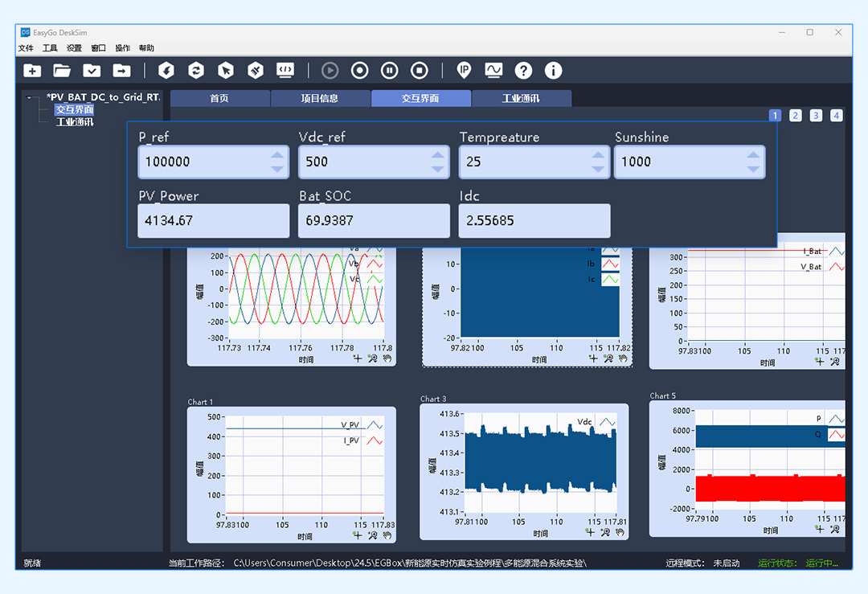Image resolution: width=868 pixels, height=594 pixels.
Task: Click the question mark help icon
Action: pyautogui.click(x=523, y=71)
